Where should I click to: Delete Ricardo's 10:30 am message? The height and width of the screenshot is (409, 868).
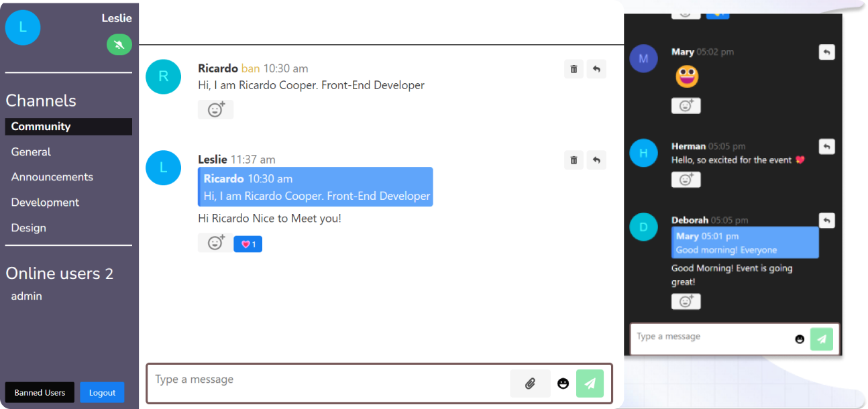tap(574, 68)
